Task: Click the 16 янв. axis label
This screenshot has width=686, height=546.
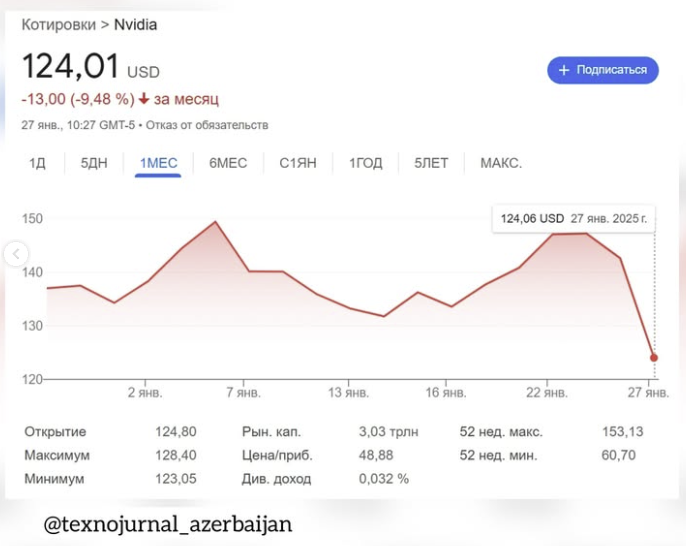Action: [x=446, y=392]
